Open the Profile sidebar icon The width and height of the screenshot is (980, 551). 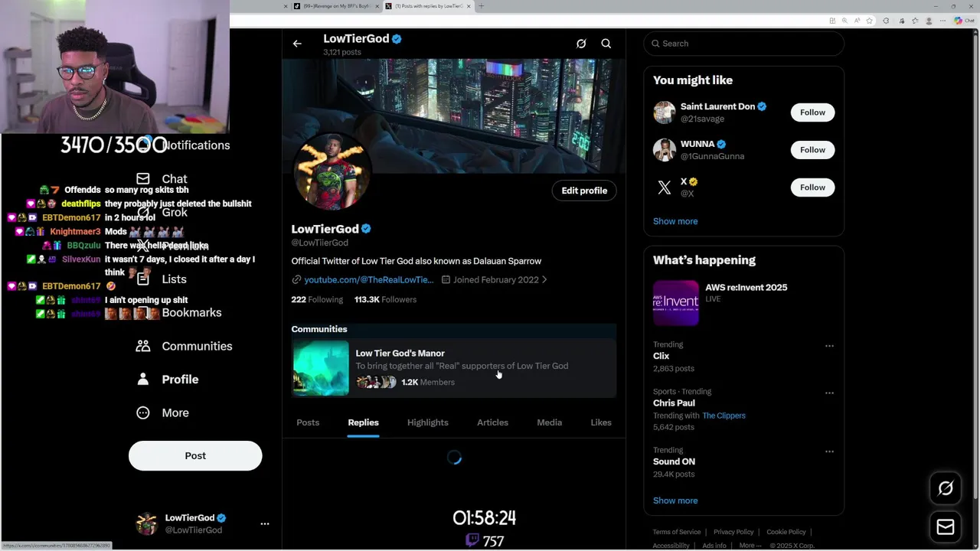tap(143, 380)
